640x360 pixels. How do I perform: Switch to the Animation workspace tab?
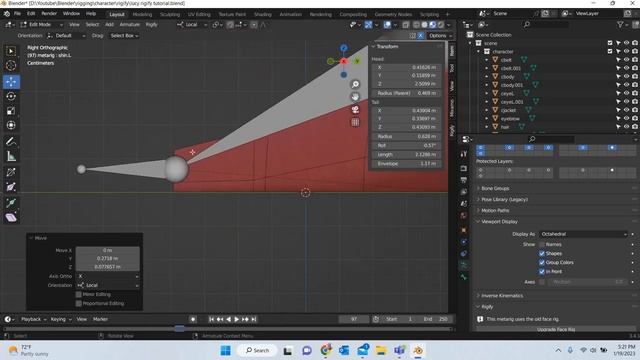[x=290, y=14]
